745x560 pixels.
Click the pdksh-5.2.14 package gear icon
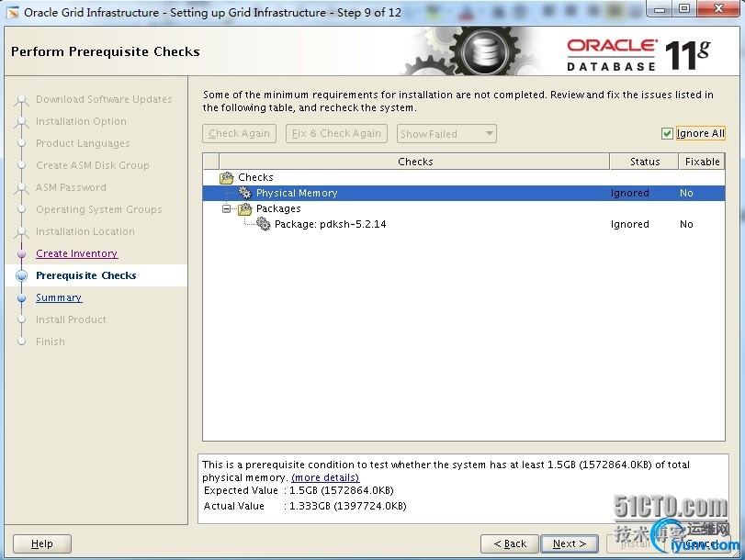(x=264, y=224)
